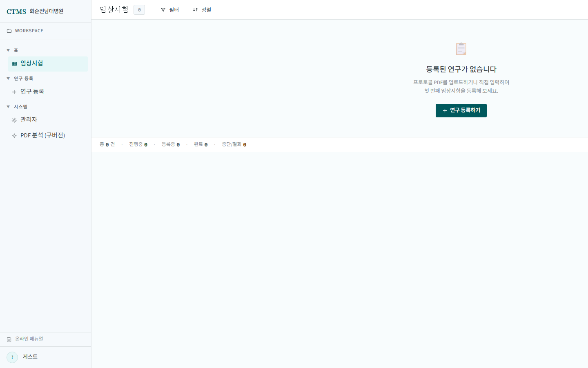The image size is (588, 368).
Task: Click the 게스트 user label
Action: click(30, 357)
